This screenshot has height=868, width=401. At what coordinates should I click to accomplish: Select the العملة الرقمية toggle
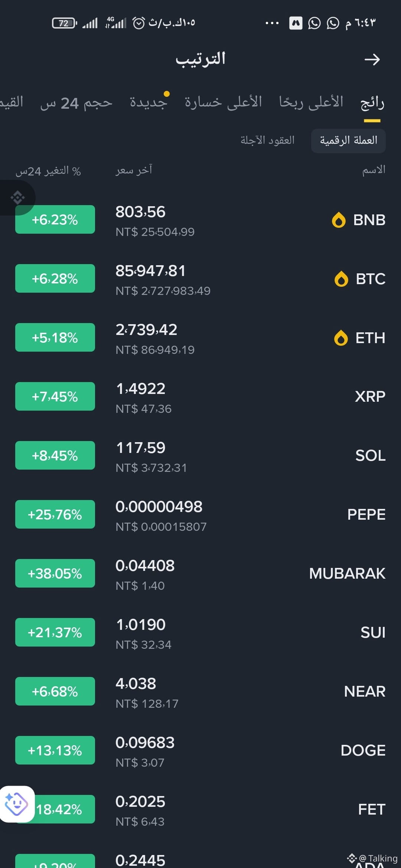348,141
